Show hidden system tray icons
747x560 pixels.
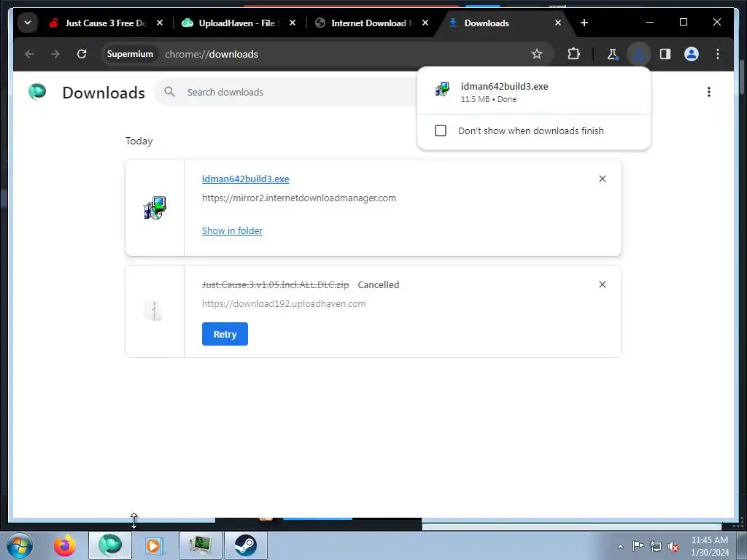click(x=620, y=546)
